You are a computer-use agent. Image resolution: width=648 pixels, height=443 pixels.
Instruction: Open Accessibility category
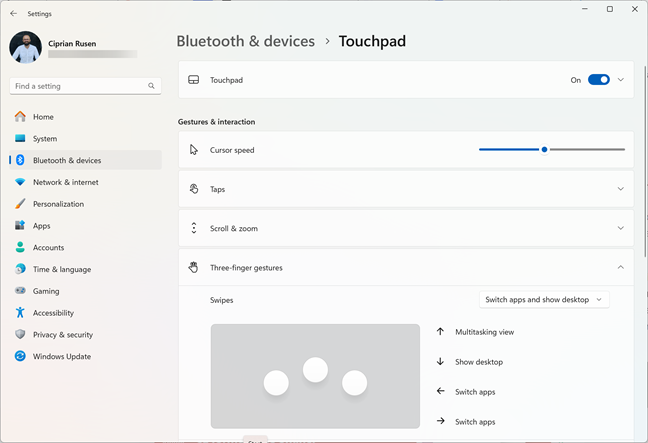(86, 312)
